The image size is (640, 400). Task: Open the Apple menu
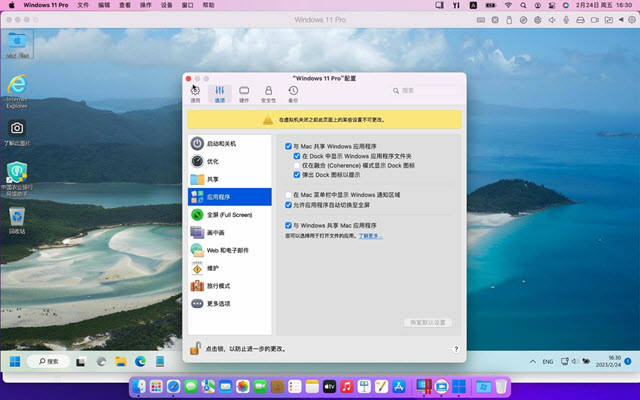pyautogui.click(x=11, y=5)
